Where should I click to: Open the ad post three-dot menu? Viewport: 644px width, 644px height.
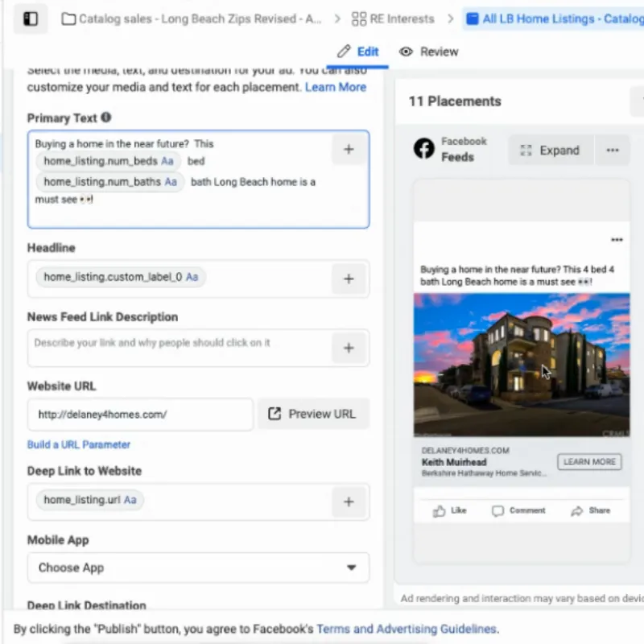click(617, 240)
